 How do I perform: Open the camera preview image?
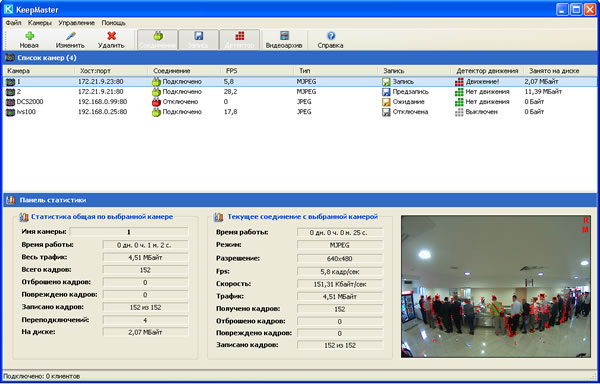(x=496, y=286)
